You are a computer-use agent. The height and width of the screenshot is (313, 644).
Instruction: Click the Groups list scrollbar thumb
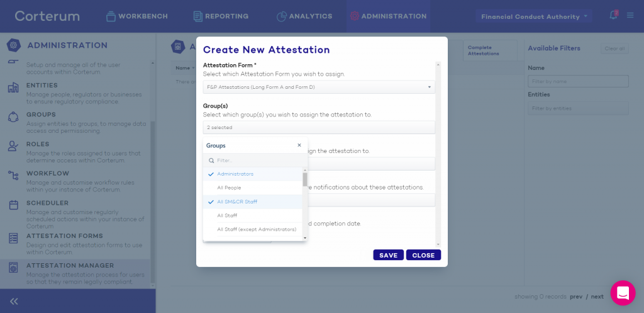[x=305, y=179]
